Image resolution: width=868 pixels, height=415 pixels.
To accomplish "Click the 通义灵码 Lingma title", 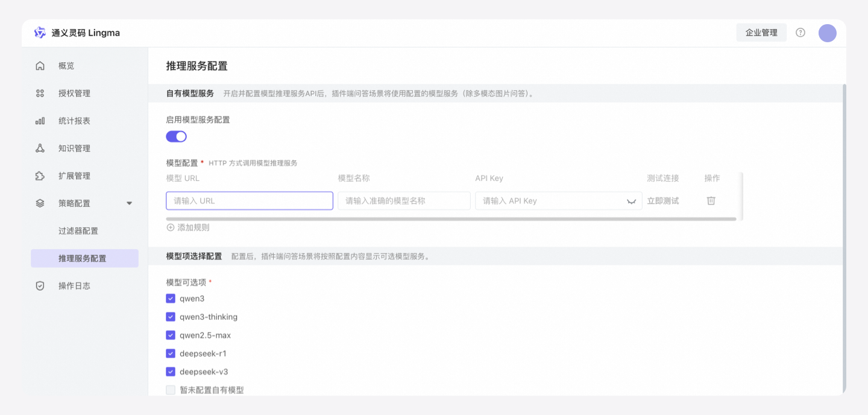I will [86, 33].
